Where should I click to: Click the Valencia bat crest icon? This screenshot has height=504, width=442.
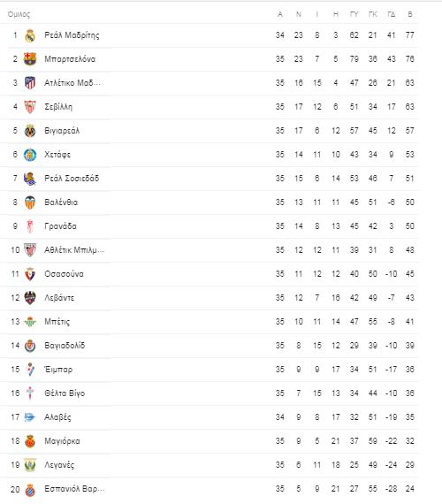coord(30,202)
